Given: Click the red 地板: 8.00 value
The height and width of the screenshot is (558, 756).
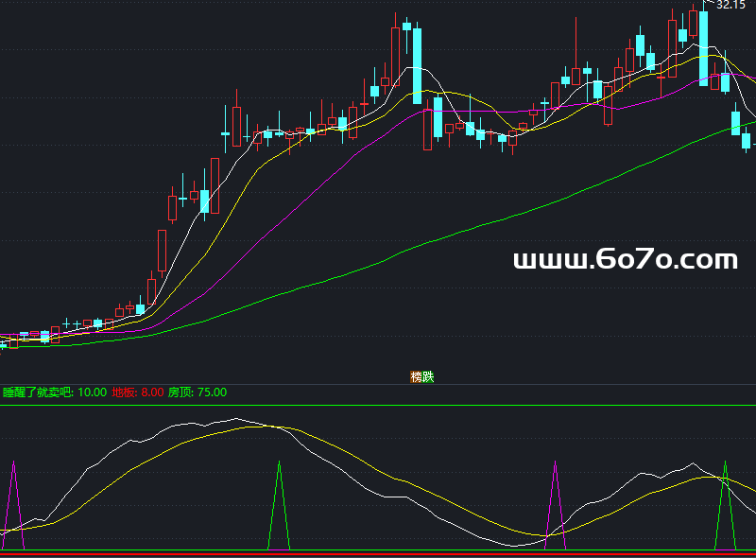Looking at the screenshot, I should coord(137,392).
